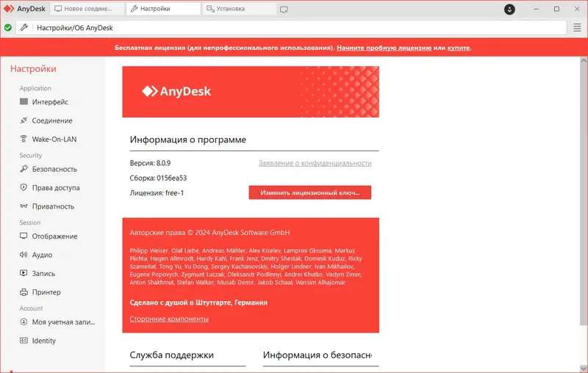Switch to Новое соединение tab
The height and width of the screenshot is (373, 588).
click(x=88, y=9)
